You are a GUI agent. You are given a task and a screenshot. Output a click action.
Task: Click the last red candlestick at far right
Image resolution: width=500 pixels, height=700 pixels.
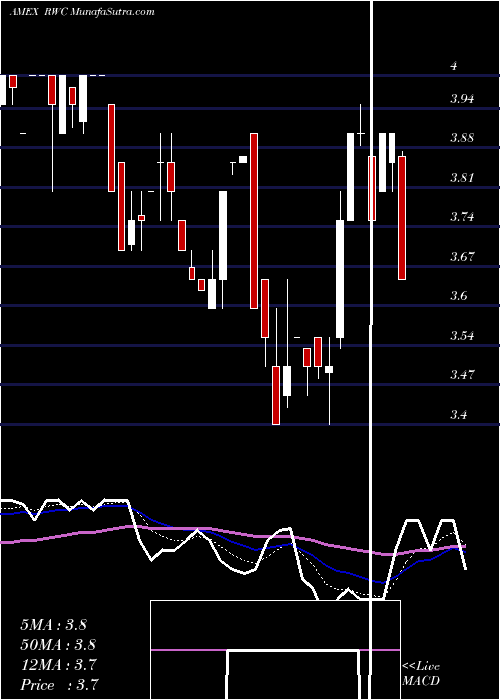pyautogui.click(x=402, y=218)
